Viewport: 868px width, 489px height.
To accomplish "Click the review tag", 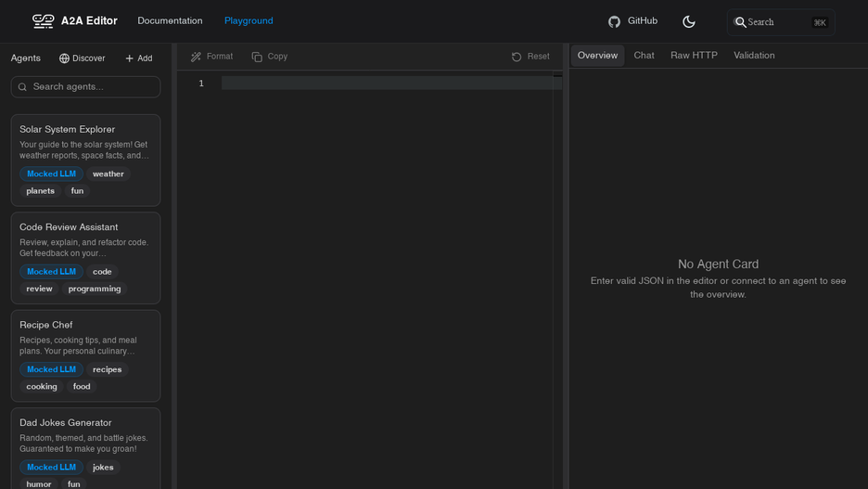I will pos(39,290).
